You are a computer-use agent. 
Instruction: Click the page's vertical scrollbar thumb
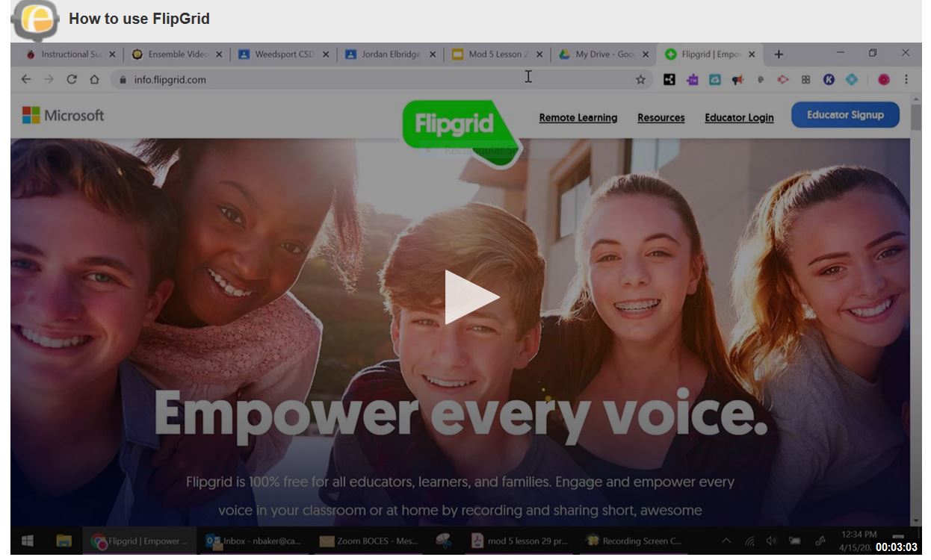pos(916,117)
